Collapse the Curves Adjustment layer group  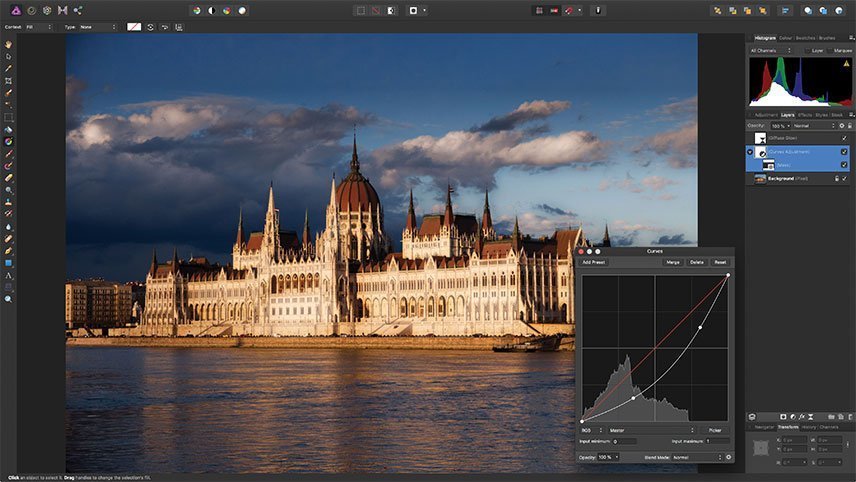point(751,151)
